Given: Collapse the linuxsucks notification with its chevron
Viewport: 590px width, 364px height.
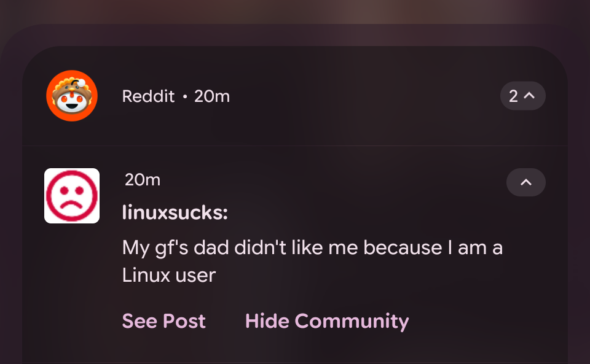Looking at the screenshot, I should 525,182.
